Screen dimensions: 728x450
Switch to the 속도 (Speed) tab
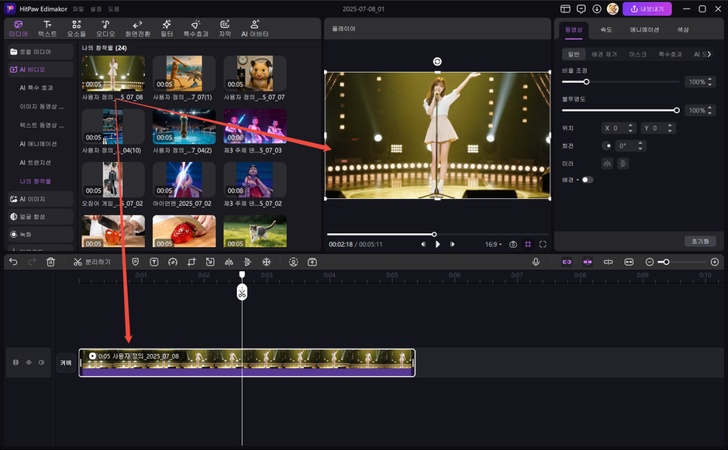(x=606, y=30)
